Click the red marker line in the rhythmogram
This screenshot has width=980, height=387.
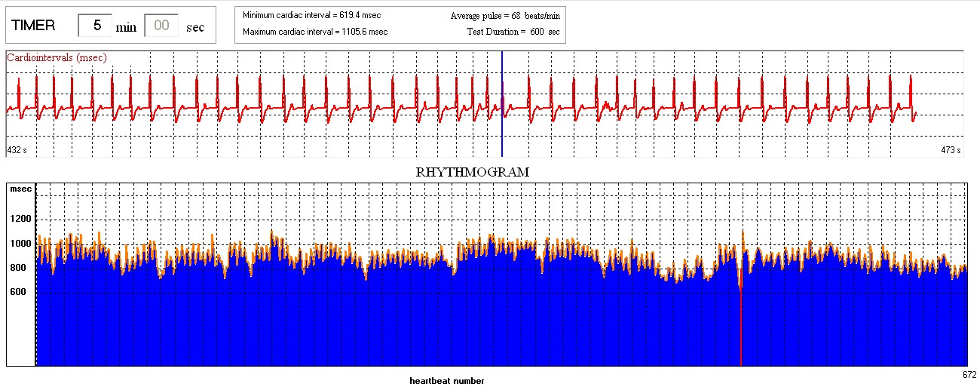pos(741,317)
